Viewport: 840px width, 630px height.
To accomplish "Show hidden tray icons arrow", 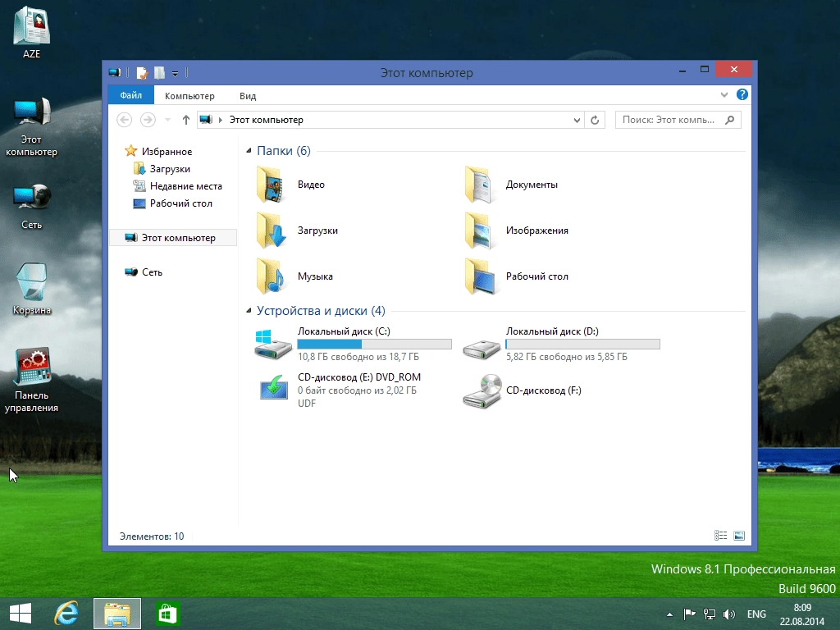I will tap(669, 614).
